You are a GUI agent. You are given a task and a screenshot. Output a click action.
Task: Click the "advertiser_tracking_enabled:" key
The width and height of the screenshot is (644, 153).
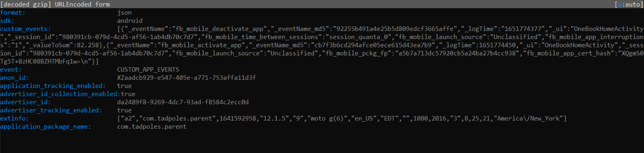(51, 110)
